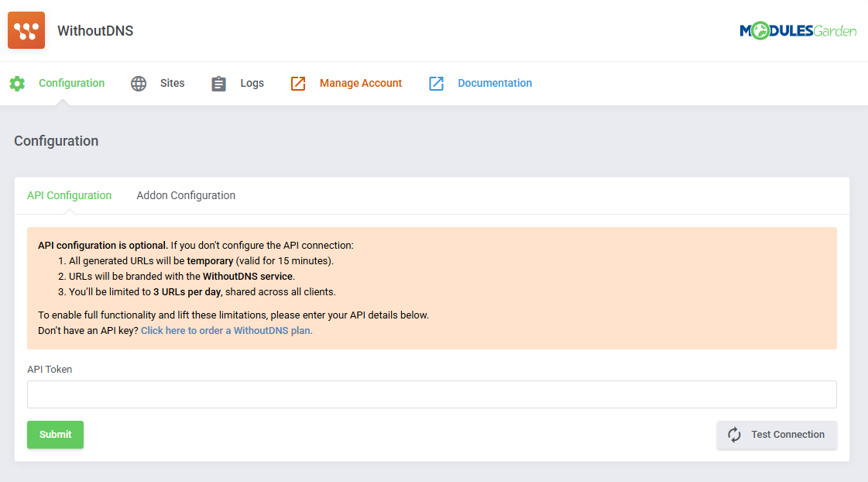The width and height of the screenshot is (868, 482).
Task: Click the Sites globe icon
Action: [139, 83]
